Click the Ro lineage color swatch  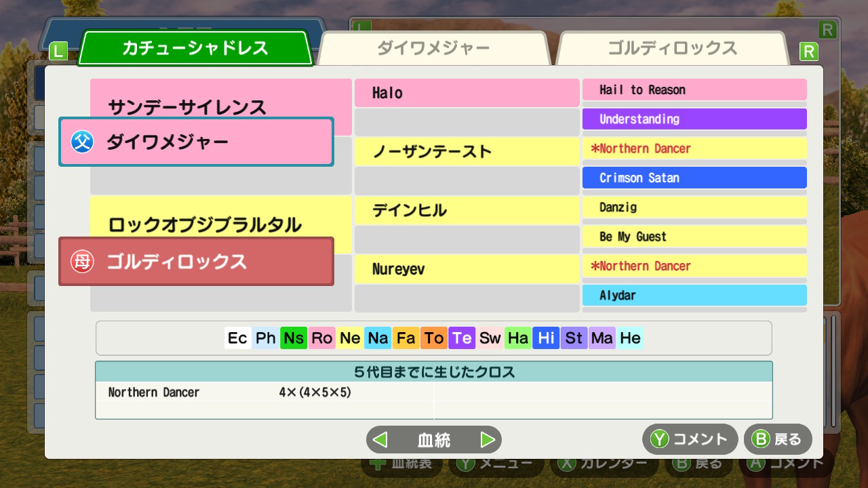click(x=322, y=338)
